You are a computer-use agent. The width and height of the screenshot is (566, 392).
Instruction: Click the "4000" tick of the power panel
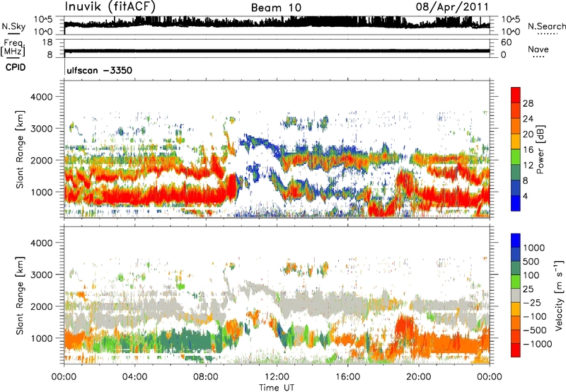41,97
